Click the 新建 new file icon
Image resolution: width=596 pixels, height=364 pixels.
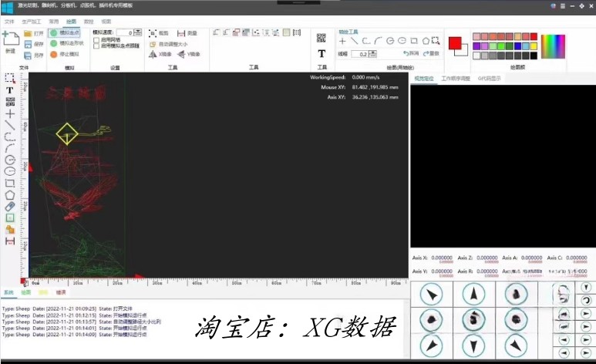tap(11, 39)
